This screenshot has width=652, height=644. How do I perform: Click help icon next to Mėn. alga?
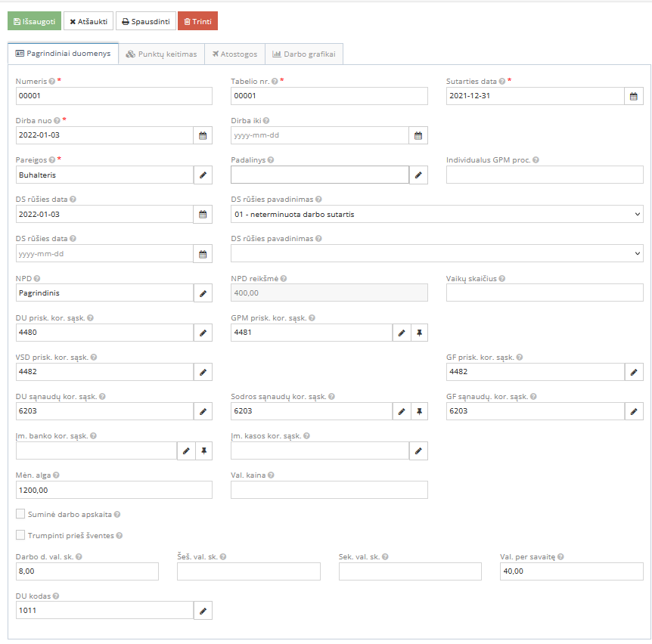[x=56, y=475]
